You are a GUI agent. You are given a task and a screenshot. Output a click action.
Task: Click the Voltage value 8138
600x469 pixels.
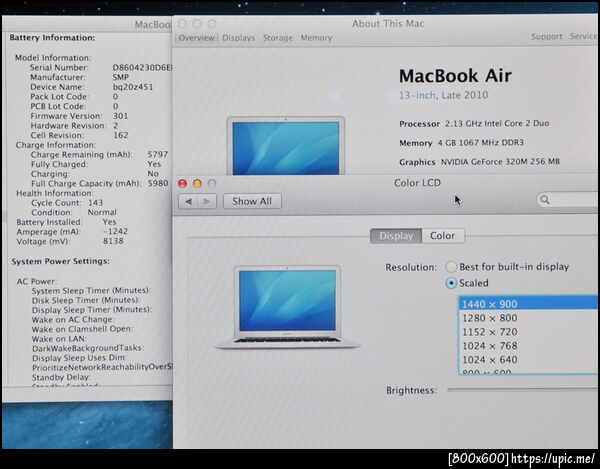tap(113, 241)
